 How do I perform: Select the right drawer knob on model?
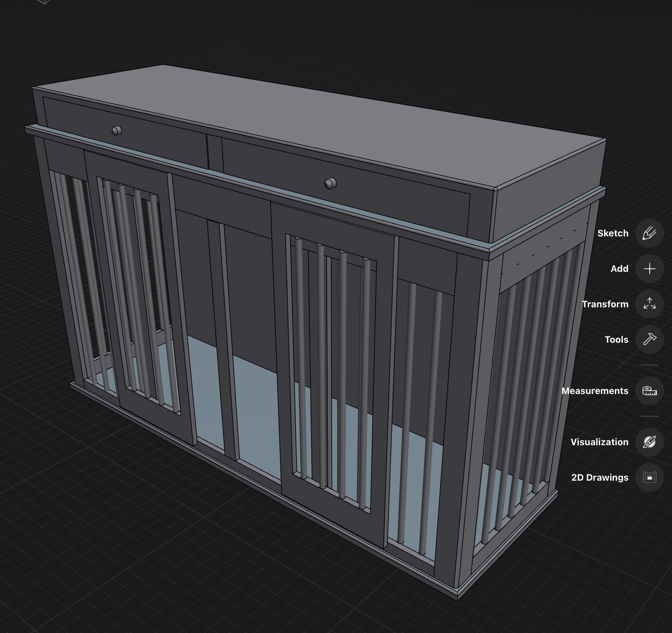pyautogui.click(x=330, y=183)
